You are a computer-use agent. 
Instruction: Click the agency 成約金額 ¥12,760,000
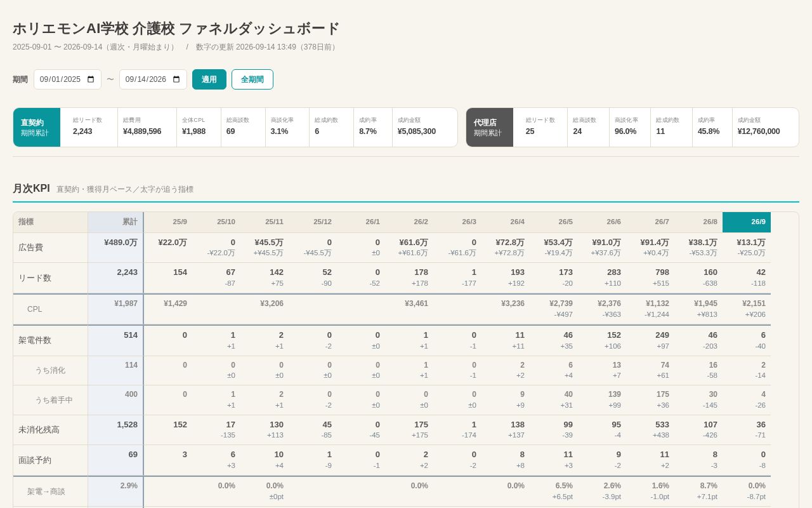(759, 131)
